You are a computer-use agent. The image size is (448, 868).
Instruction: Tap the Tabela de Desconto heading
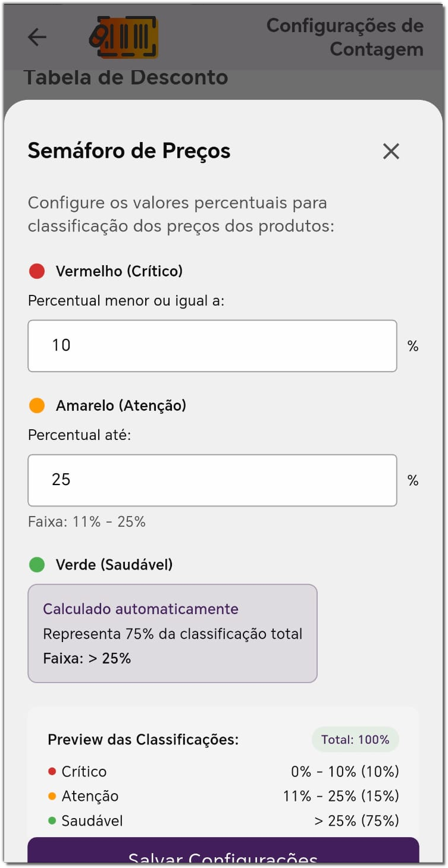pyautogui.click(x=126, y=77)
